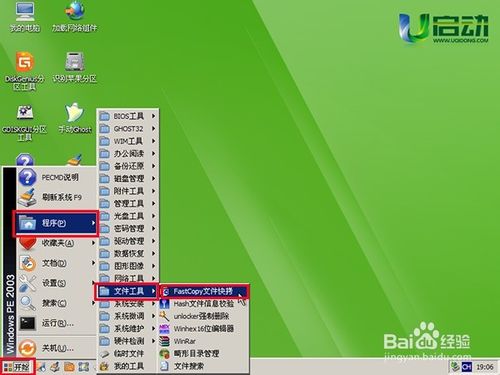
Task: Open 文件搜索 file search tool
Action: point(204,366)
